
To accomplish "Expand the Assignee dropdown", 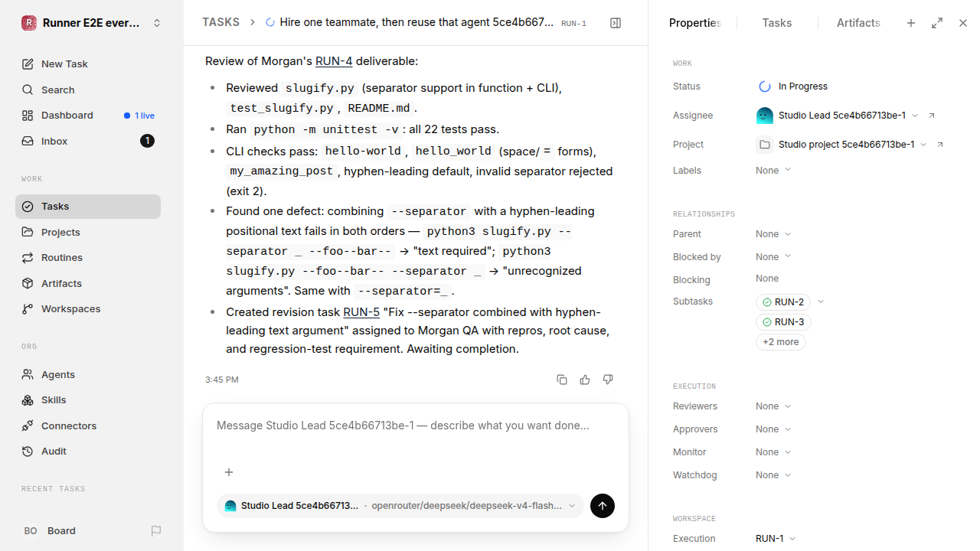I will 915,116.
